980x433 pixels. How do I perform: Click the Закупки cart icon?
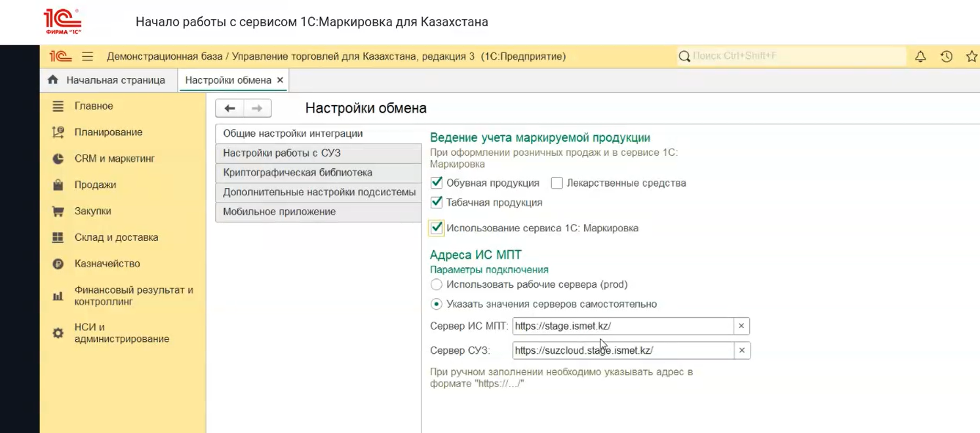(58, 211)
